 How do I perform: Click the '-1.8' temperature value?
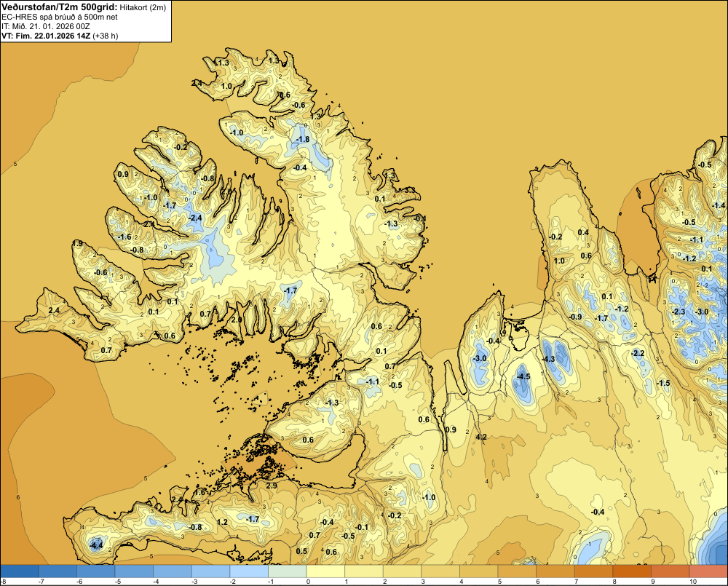pyautogui.click(x=303, y=139)
